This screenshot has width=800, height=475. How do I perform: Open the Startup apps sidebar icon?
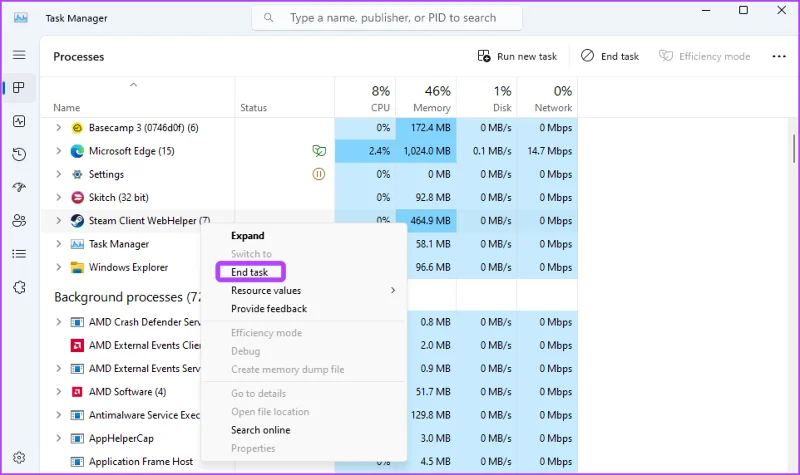(19, 187)
